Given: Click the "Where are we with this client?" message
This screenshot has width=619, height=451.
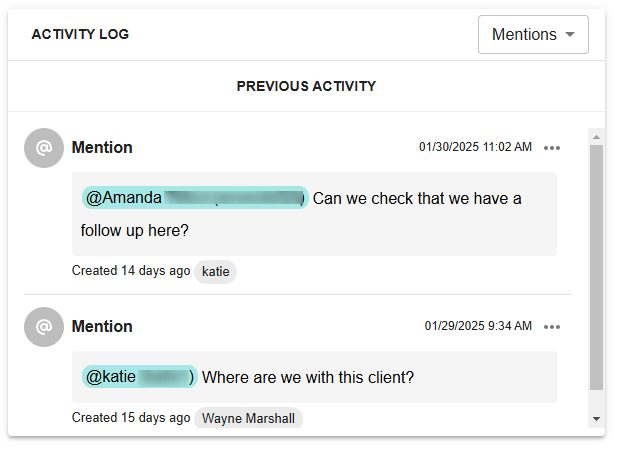Looking at the screenshot, I should [x=308, y=377].
